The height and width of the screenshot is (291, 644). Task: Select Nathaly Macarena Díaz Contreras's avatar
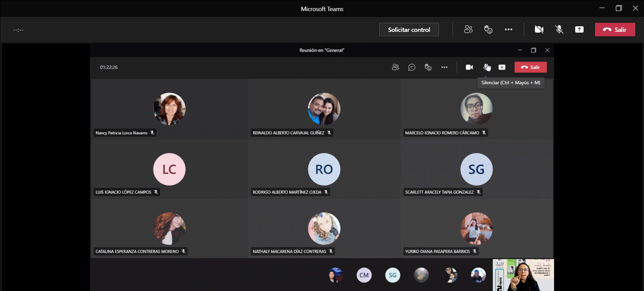point(324,228)
